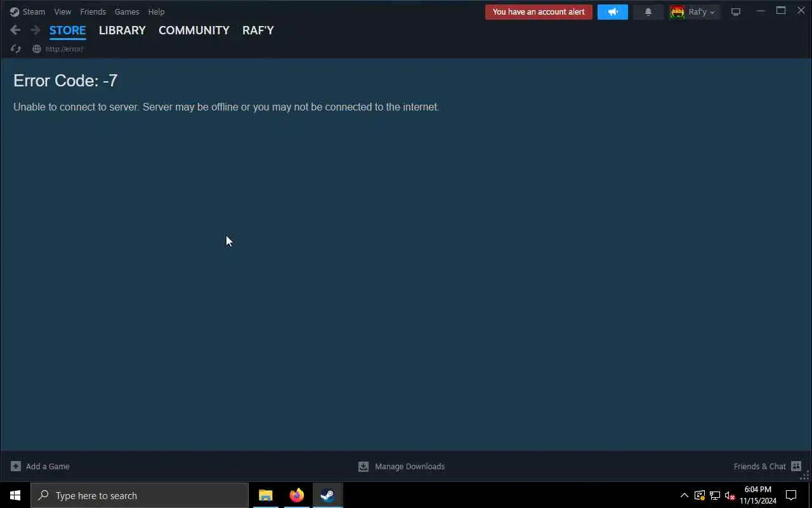Open the Steam menu
This screenshot has height=508, width=812.
(x=34, y=12)
